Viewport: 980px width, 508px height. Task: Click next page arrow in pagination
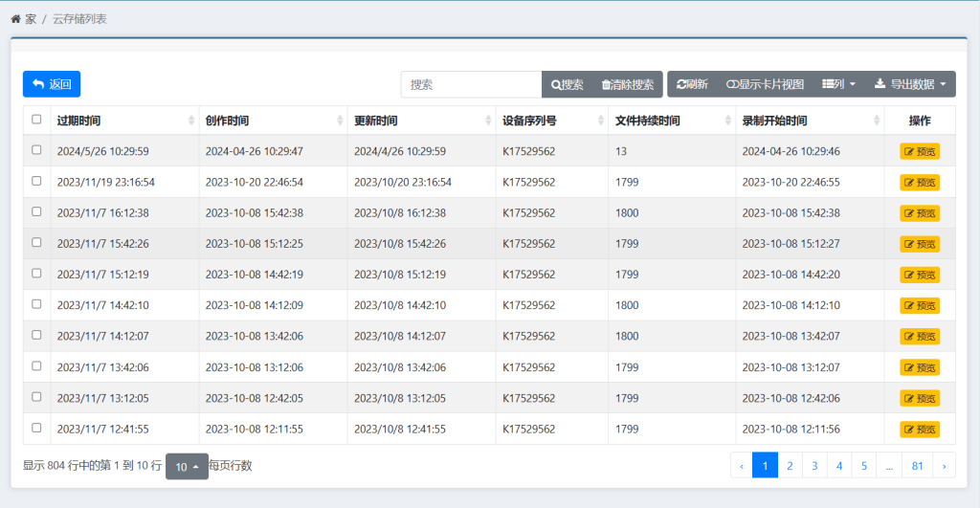[x=944, y=466]
